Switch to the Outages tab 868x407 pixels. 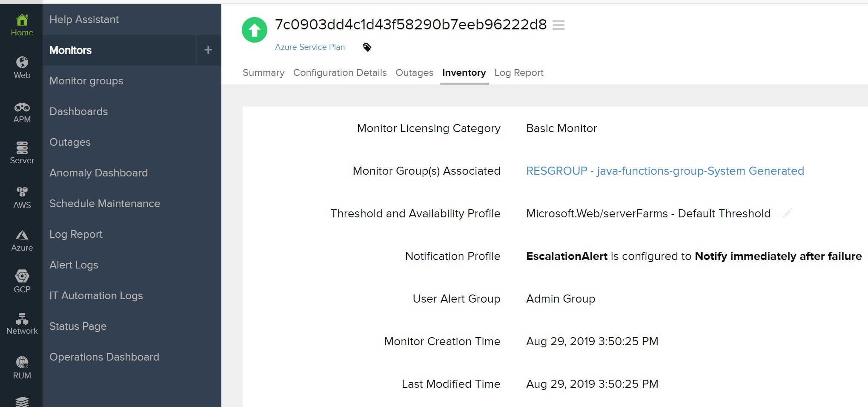414,73
